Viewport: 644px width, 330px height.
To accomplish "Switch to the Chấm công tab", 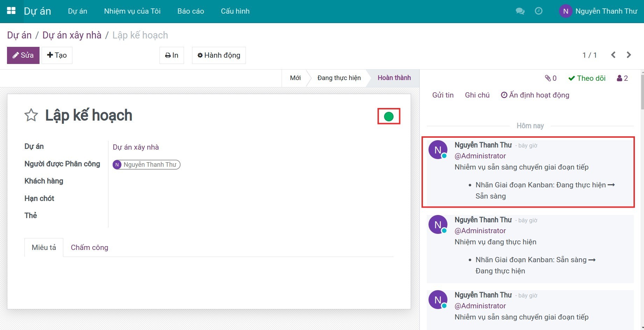I will point(89,247).
